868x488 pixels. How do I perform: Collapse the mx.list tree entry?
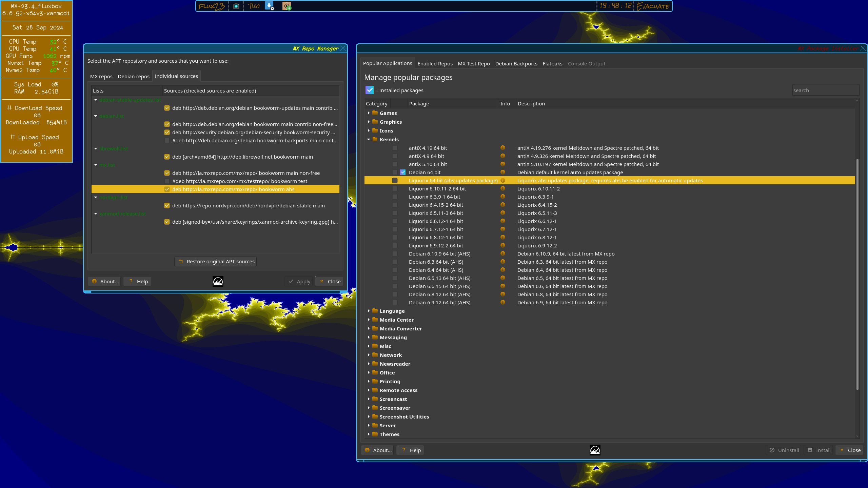pyautogui.click(x=96, y=165)
